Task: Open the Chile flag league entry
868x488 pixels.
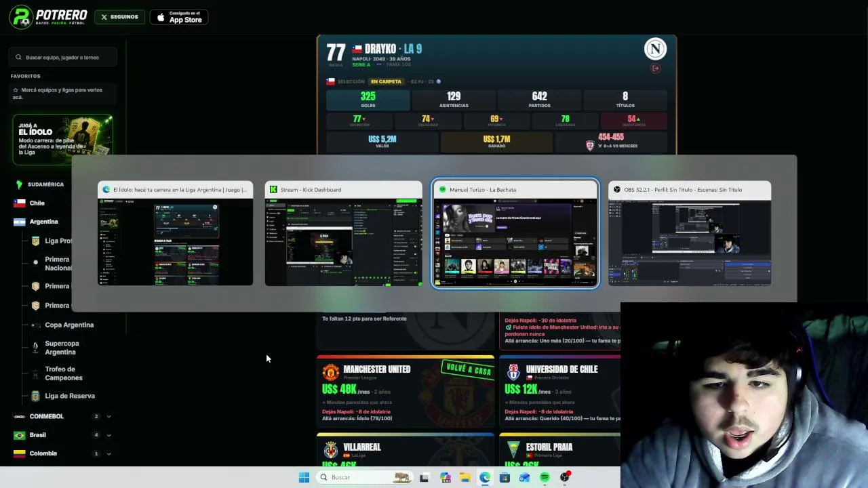Action: (20, 203)
